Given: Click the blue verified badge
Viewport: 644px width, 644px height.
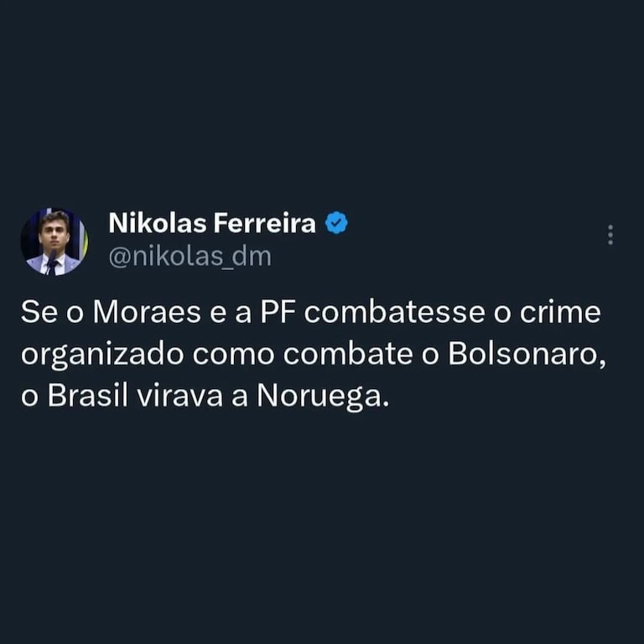Looking at the screenshot, I should click(336, 223).
